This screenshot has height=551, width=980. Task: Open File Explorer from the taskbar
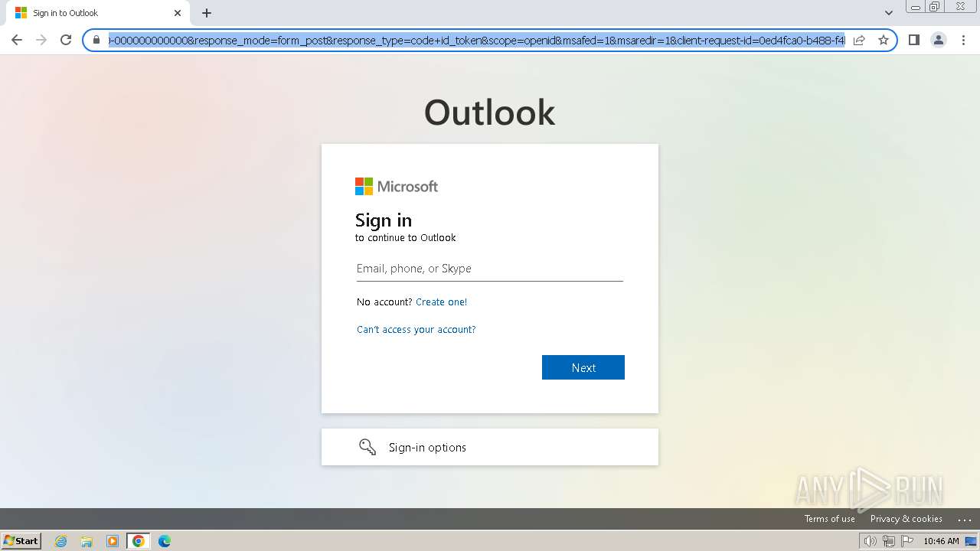pyautogui.click(x=87, y=541)
